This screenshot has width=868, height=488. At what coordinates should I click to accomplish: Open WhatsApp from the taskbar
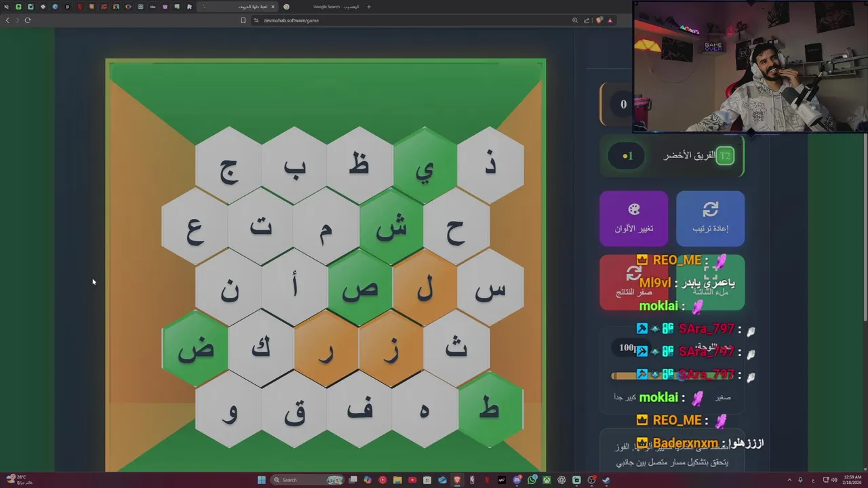pyautogui.click(x=532, y=480)
